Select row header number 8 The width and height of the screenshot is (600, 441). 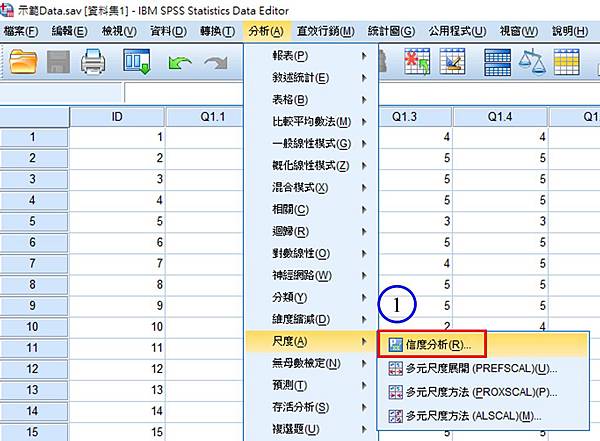pos(34,284)
